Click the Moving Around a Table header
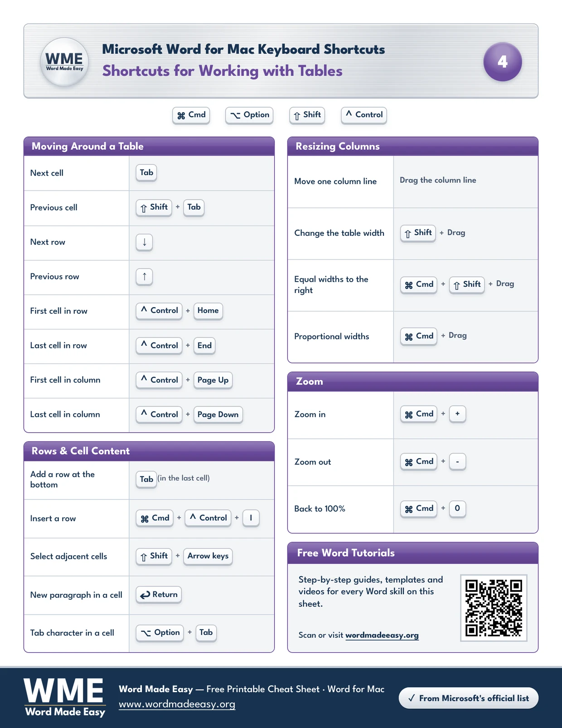The image size is (562, 728). coord(149,146)
